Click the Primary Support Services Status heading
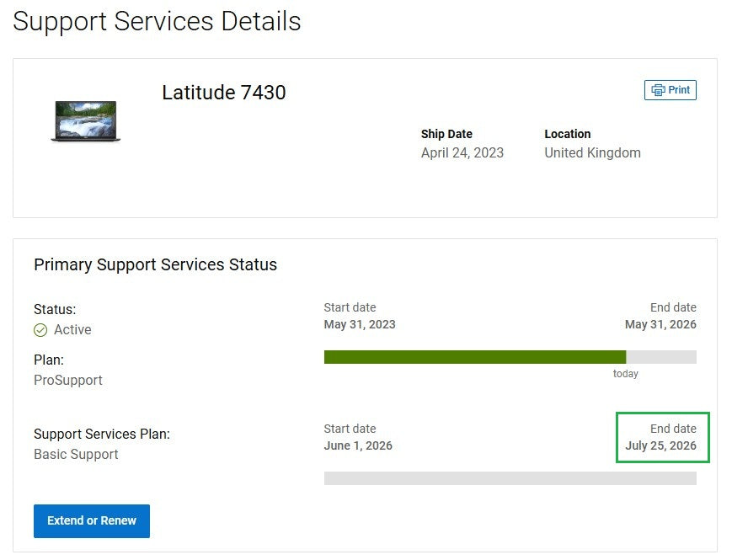 click(x=155, y=264)
